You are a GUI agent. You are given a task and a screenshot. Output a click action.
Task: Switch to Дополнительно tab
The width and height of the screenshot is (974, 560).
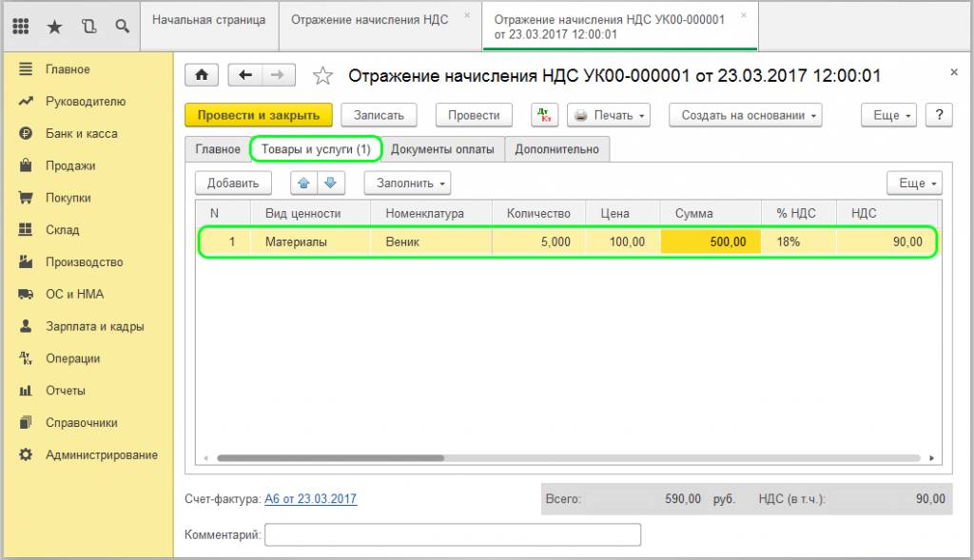[556, 149]
